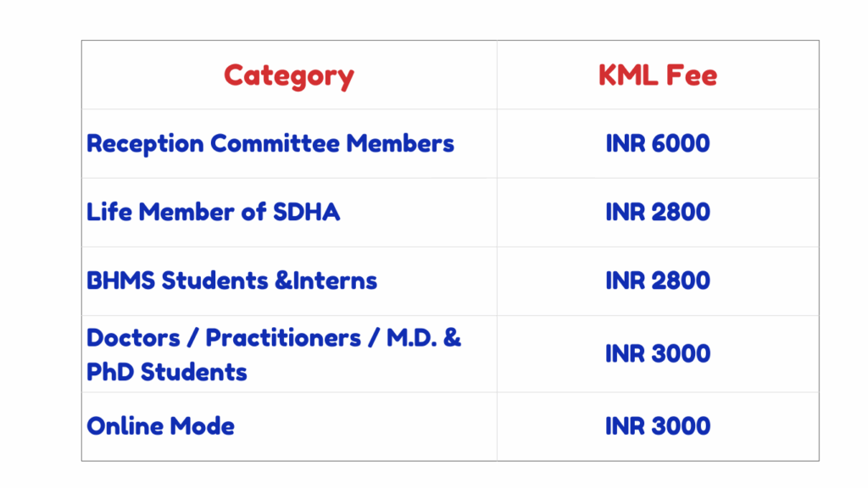This screenshot has width=868, height=488.
Task: Select the Life Member of SDHA label
Action: pyautogui.click(x=213, y=212)
